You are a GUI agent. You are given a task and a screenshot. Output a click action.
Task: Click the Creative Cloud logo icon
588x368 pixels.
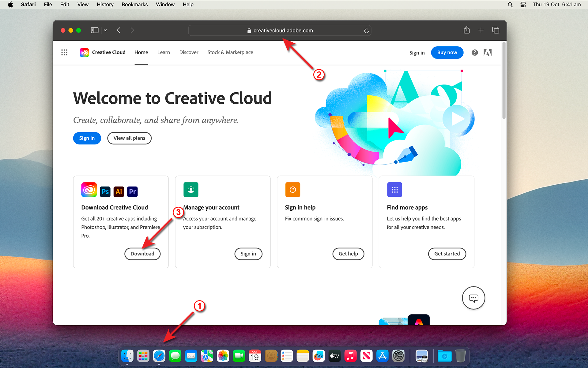(x=84, y=52)
